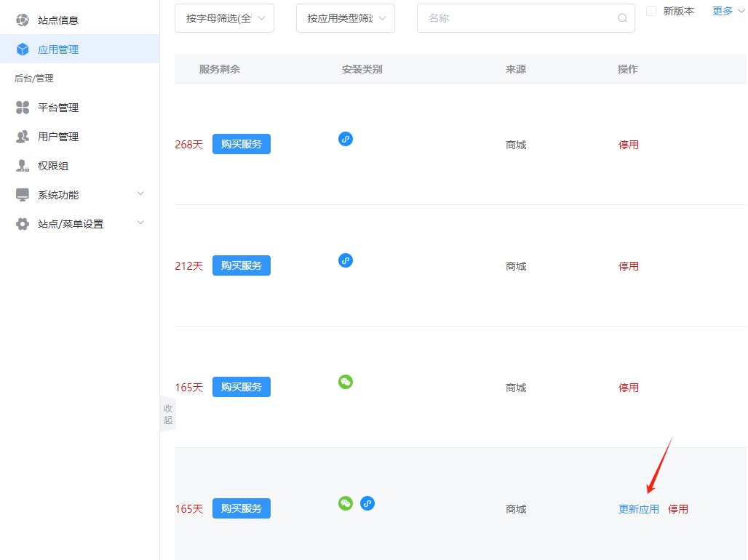748x560 pixels.
Task: Expand the 站点/菜单设置 submenu chevron
Action: (x=140, y=223)
